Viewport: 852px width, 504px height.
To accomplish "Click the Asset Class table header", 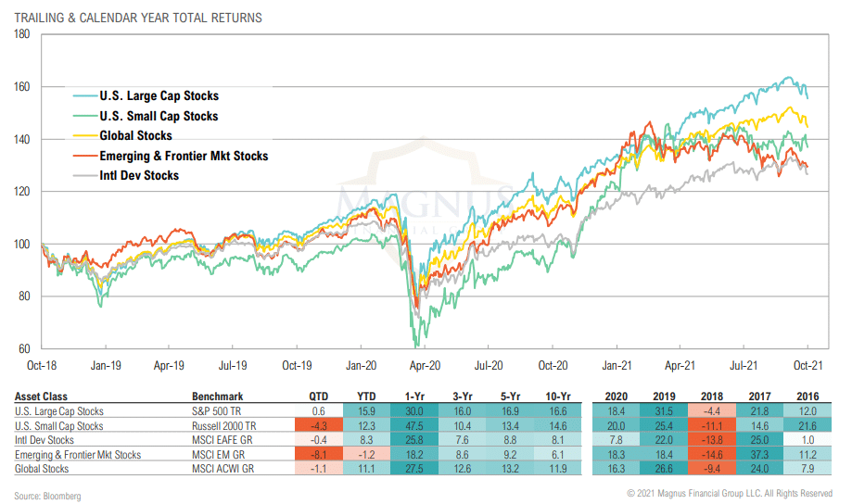I will 41,397.
